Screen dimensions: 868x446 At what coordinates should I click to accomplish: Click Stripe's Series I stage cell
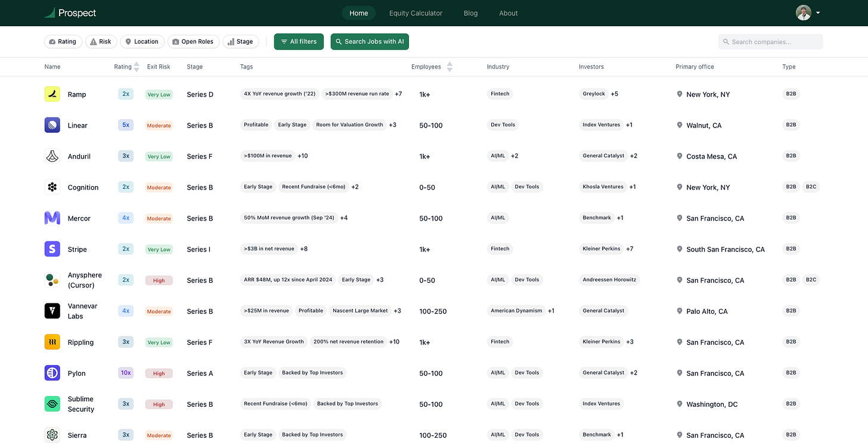click(x=199, y=249)
